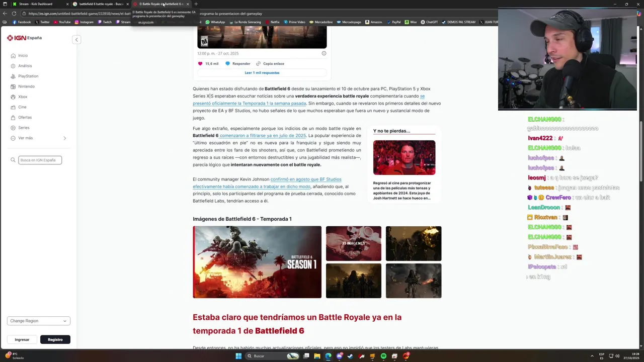This screenshot has height=362, width=644.
Task: Open Mercadopago bookmark
Action: click(349, 22)
